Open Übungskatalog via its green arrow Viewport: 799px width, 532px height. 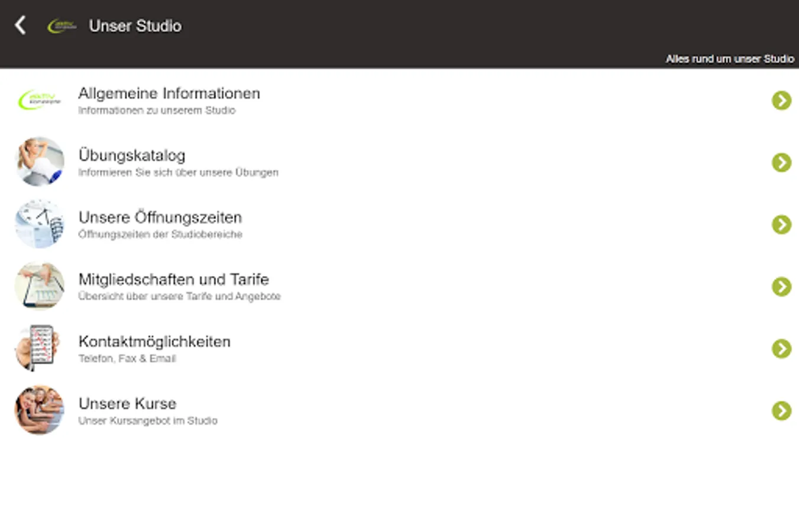click(781, 163)
